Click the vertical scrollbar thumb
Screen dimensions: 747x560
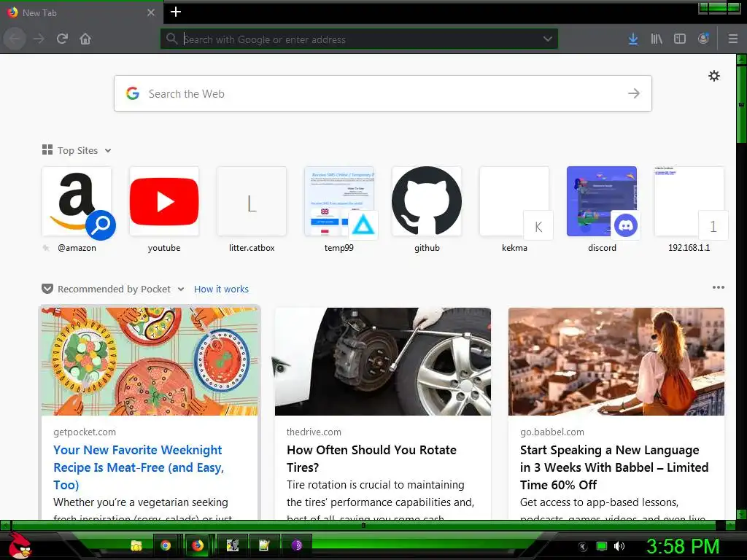pyautogui.click(x=741, y=104)
